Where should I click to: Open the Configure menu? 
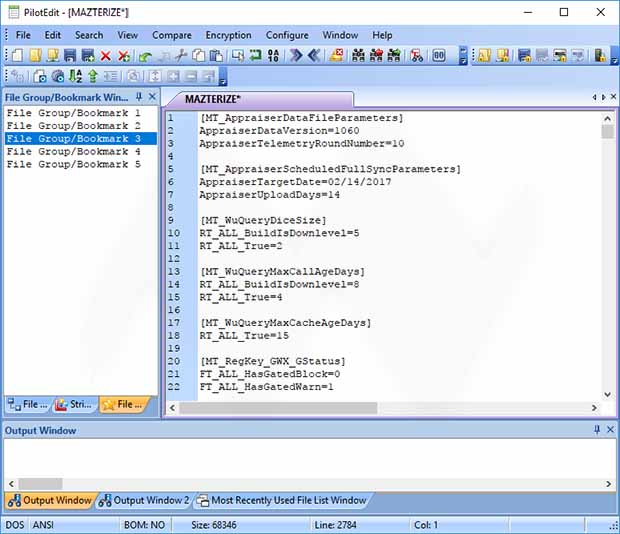(287, 35)
